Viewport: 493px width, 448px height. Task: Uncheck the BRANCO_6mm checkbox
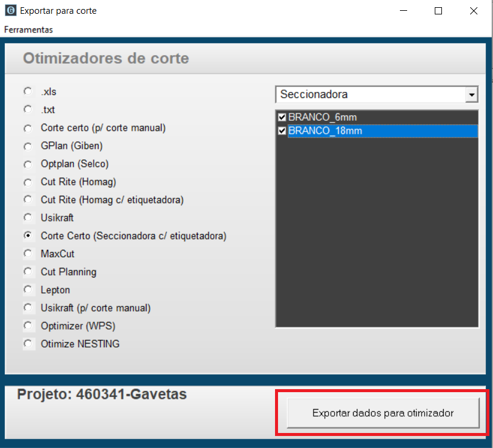[x=282, y=117]
